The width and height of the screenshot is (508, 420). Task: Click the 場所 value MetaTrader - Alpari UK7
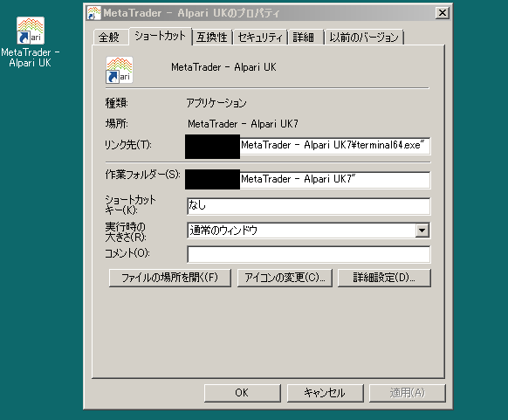[x=243, y=124]
